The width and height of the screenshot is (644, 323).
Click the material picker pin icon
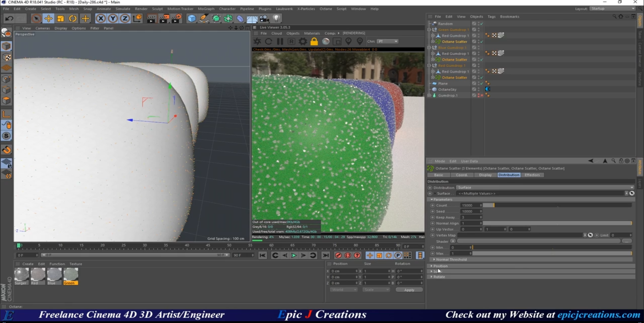coord(360,42)
